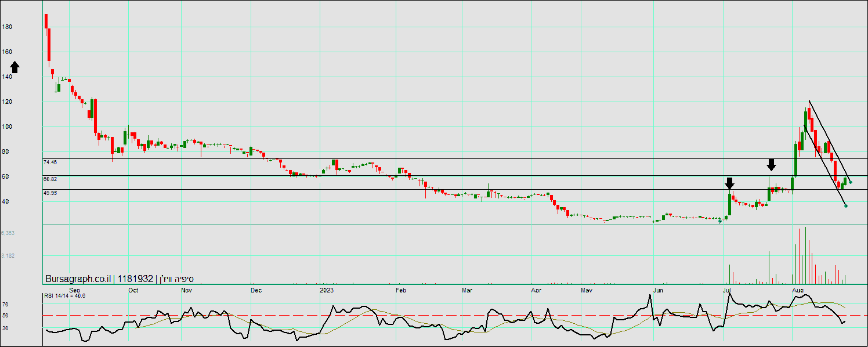This screenshot has height=347, width=868.
Task: Click the Sep label on the time axis
Action: [74, 289]
